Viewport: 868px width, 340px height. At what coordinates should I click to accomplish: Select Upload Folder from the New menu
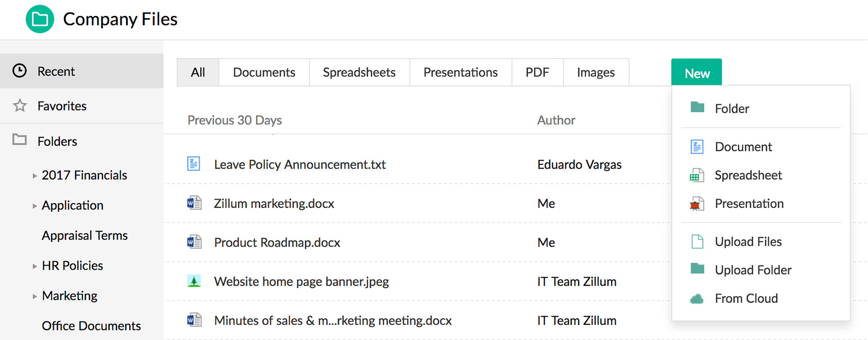coord(753,270)
